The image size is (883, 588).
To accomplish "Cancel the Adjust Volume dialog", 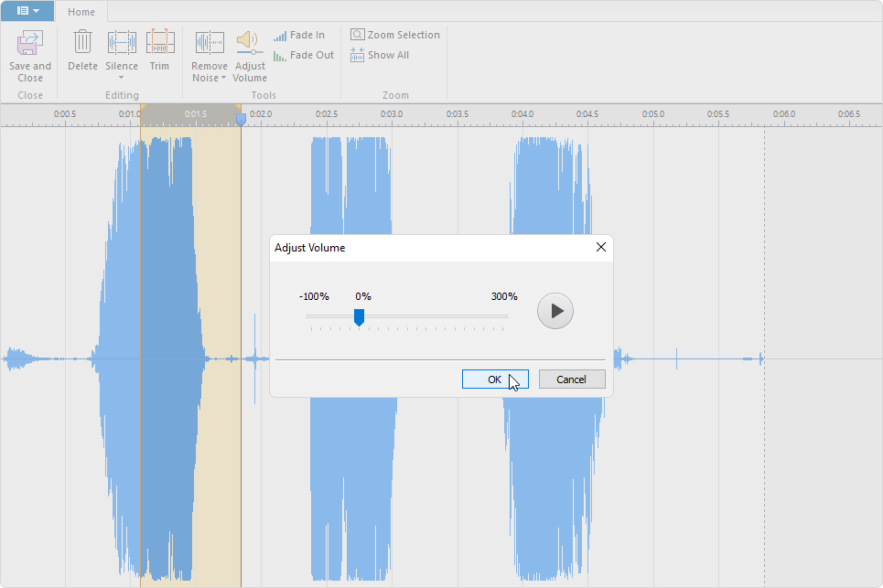I will [572, 380].
